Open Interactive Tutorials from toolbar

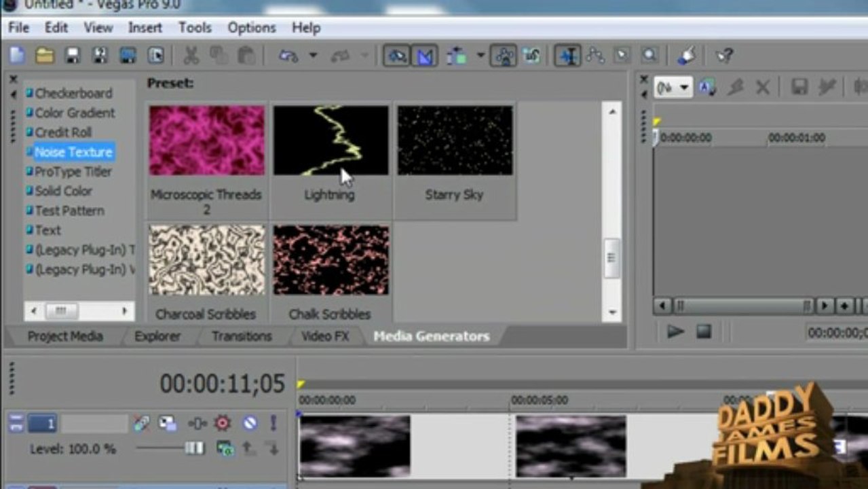[687, 56]
